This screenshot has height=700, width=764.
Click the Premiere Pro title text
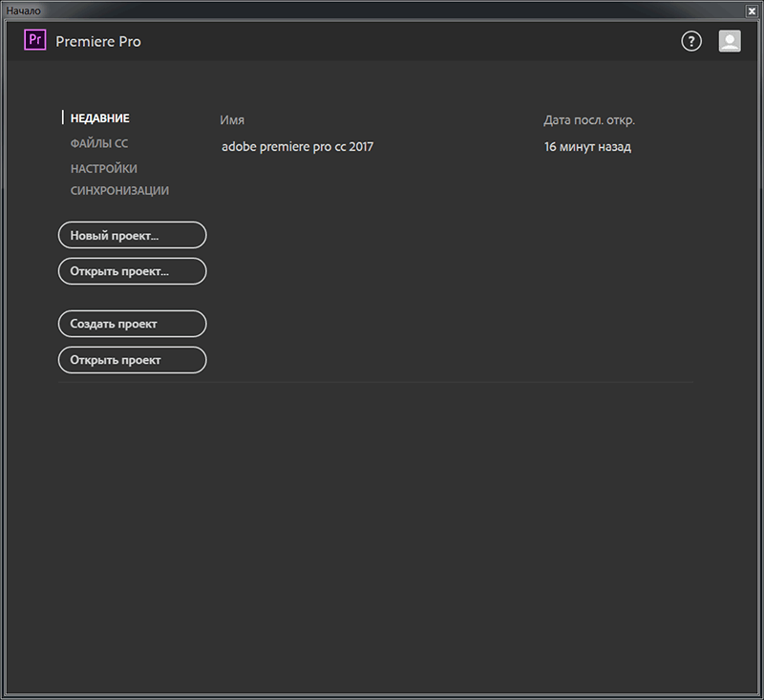pos(98,41)
